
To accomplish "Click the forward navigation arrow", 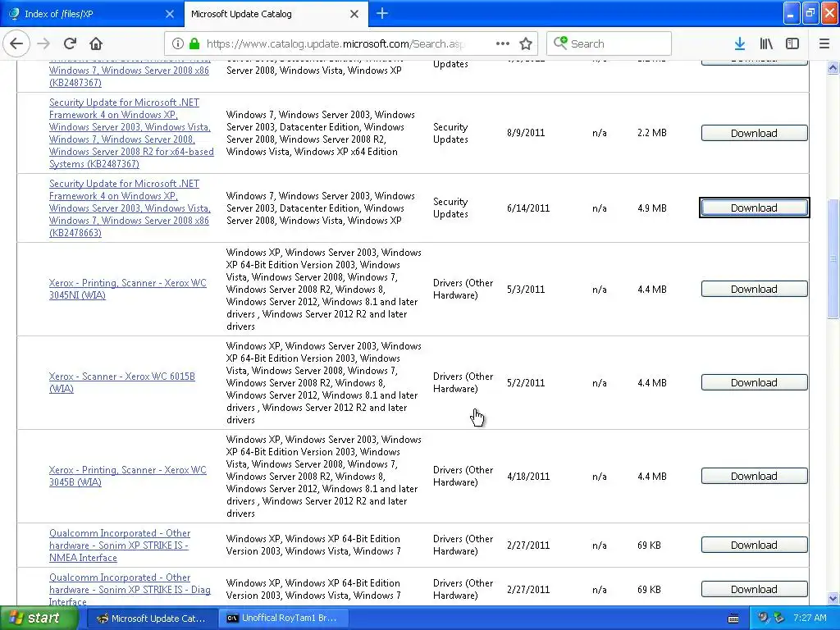I will pyautogui.click(x=44, y=43).
